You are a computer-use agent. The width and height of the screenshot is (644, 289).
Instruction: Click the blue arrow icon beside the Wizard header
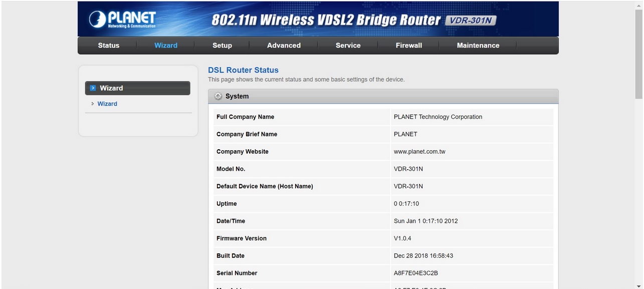tap(93, 88)
